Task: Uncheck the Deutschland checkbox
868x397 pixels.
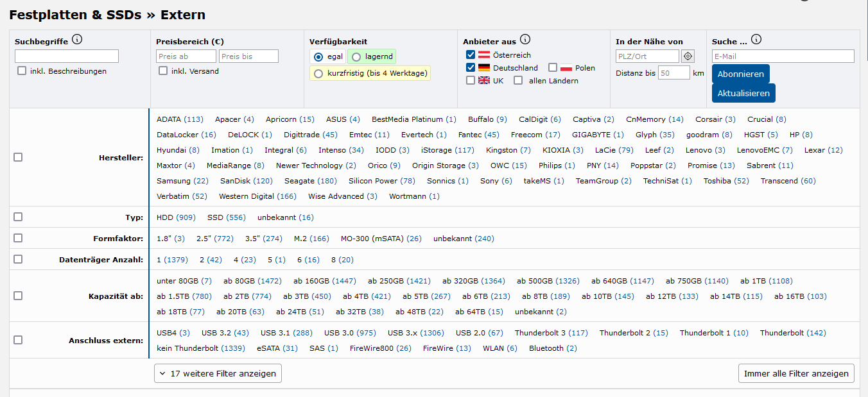Action: coord(471,68)
